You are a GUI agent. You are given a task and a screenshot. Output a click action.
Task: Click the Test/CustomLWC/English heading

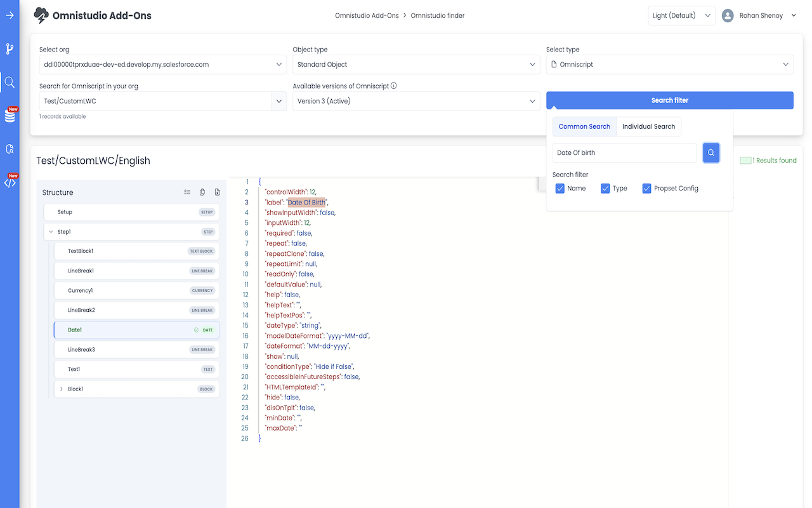(93, 161)
